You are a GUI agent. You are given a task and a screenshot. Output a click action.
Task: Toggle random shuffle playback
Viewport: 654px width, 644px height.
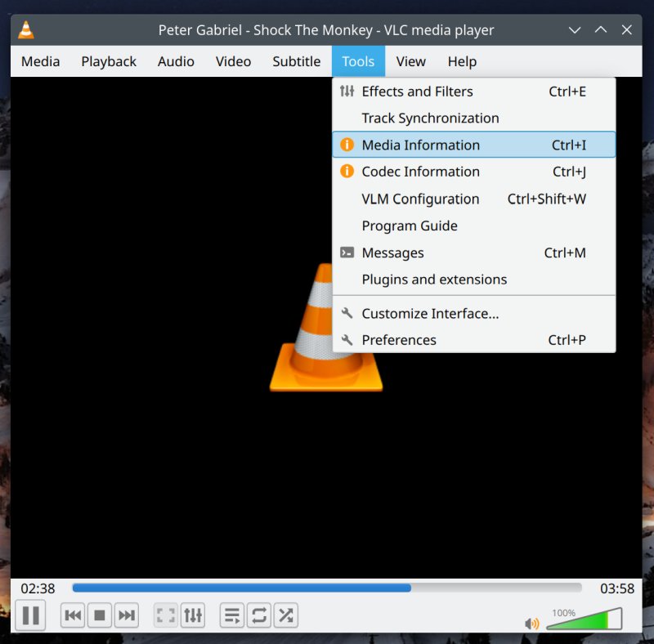click(285, 615)
